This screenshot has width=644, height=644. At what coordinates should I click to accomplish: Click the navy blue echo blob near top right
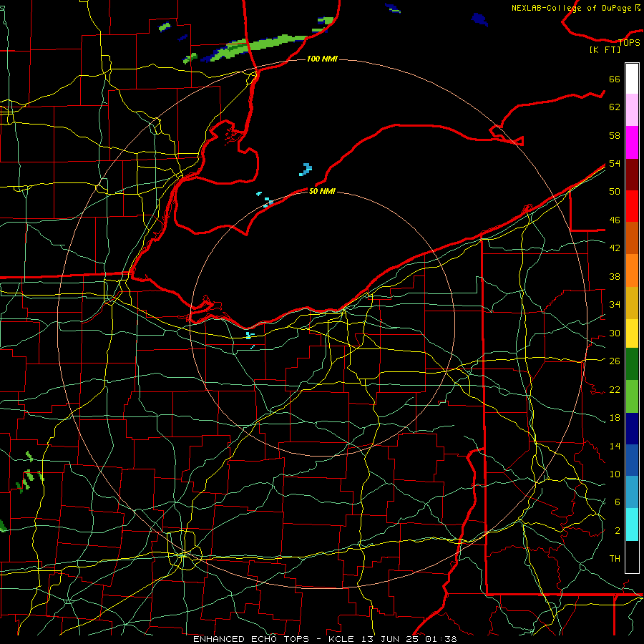click(479, 19)
